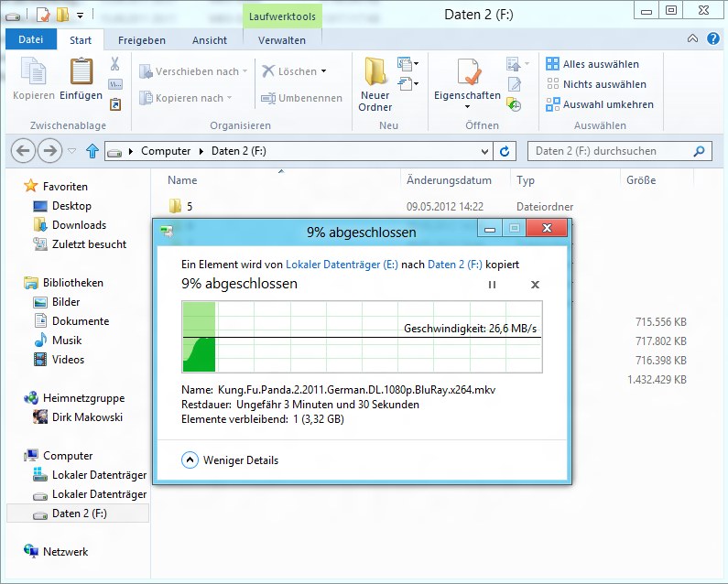The height and width of the screenshot is (584, 728).
Task: Collapse the ribbon with the chevron
Action: tap(692, 38)
